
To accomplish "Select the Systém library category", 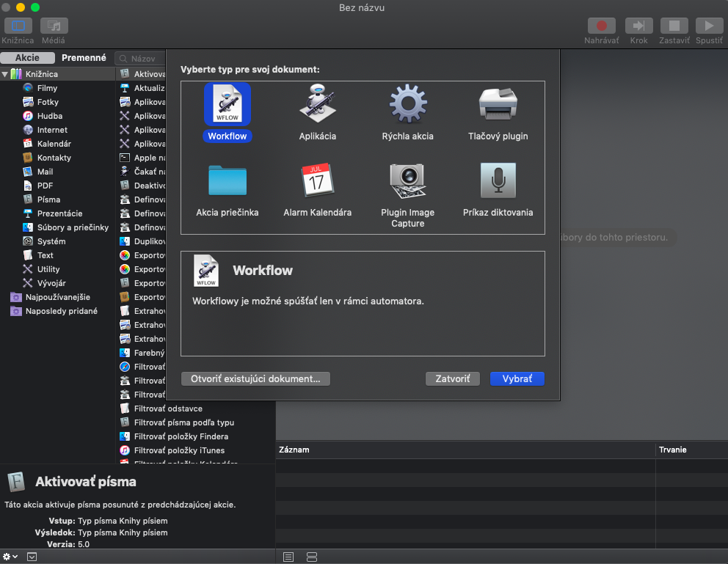I will tap(51, 241).
